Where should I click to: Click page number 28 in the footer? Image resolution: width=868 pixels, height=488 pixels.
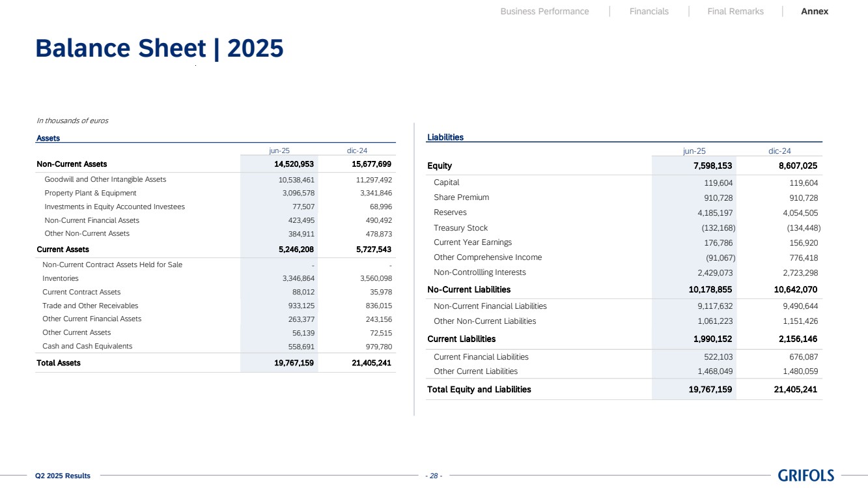coord(433,476)
